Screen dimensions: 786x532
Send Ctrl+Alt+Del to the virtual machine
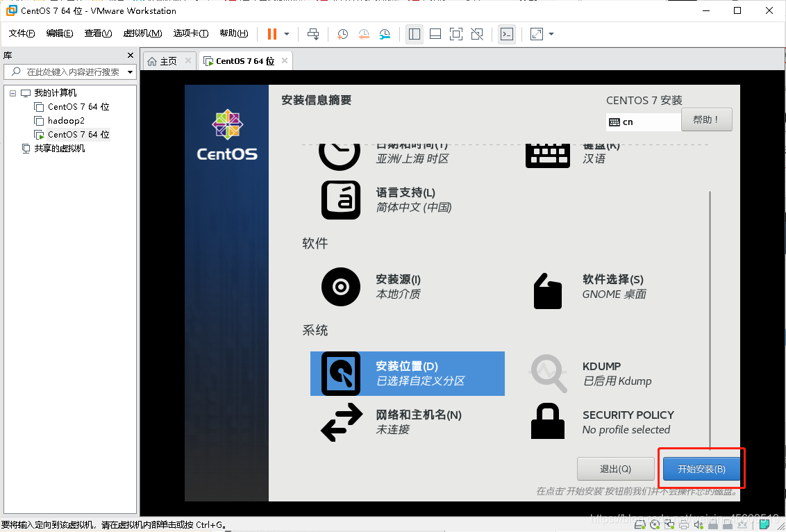click(x=313, y=34)
